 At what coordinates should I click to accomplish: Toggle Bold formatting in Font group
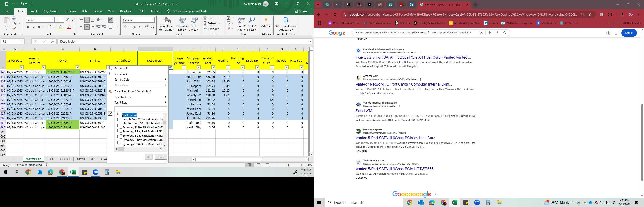pos(28,27)
